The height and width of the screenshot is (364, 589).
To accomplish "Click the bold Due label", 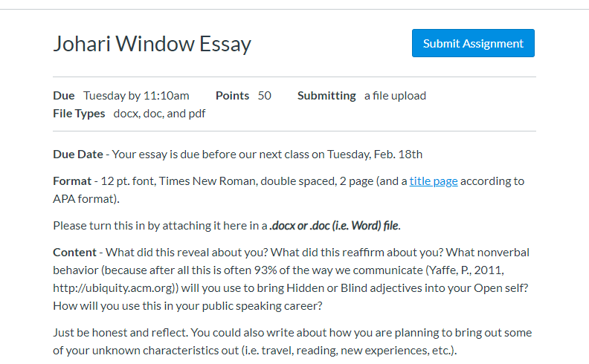I will point(64,96).
